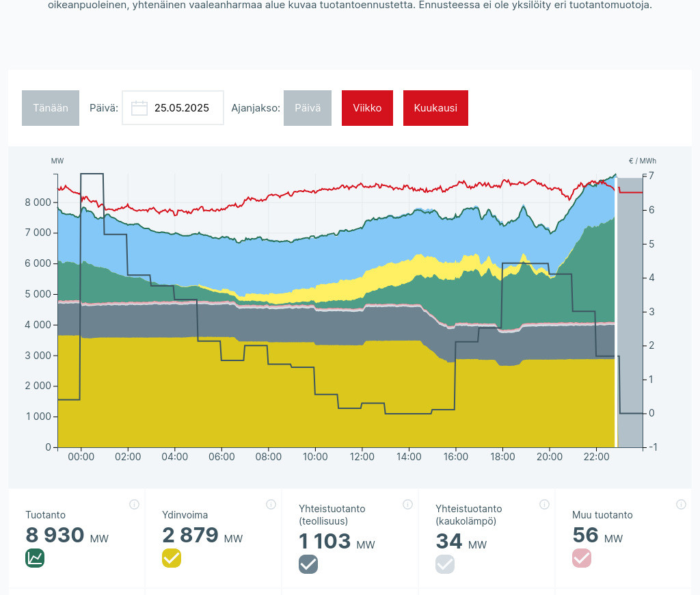Image resolution: width=700 pixels, height=595 pixels.
Task: Click the green Tuotanto line chart icon
Action: tap(35, 558)
